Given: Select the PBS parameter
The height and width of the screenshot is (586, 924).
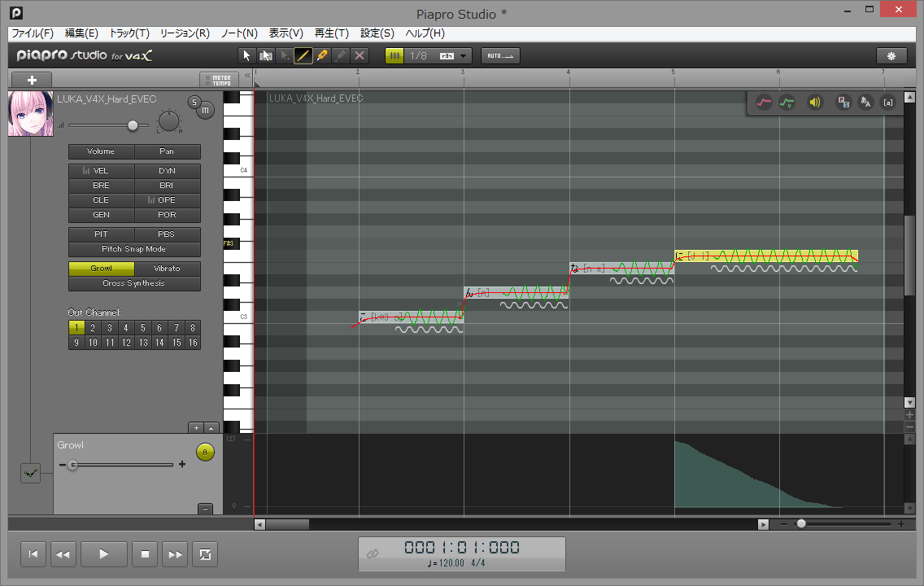Looking at the screenshot, I should click(168, 234).
